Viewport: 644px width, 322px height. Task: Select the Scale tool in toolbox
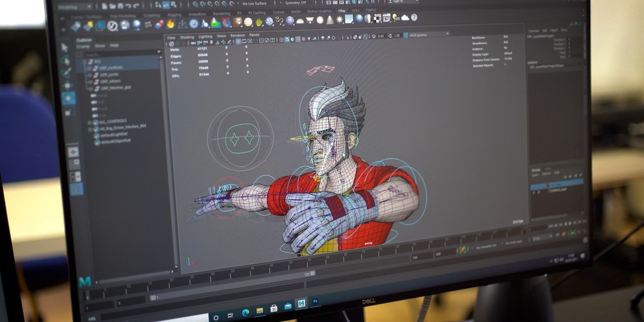point(70,111)
